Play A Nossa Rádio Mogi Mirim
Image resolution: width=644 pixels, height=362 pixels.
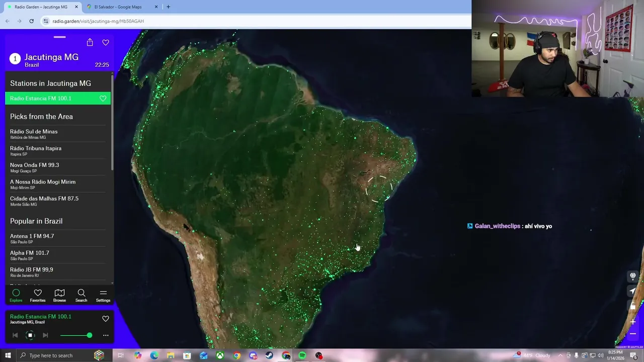pyautogui.click(x=58, y=184)
